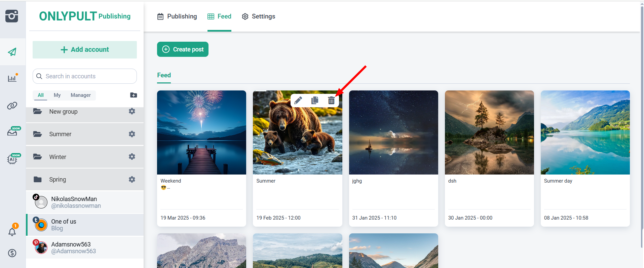Expand the Spring group folder
644x268 pixels.
(x=58, y=180)
